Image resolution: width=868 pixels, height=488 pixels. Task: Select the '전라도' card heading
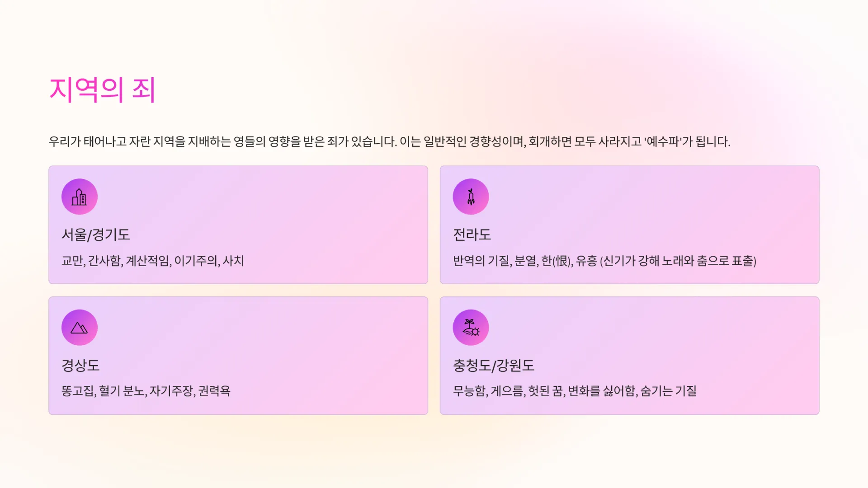pos(472,235)
